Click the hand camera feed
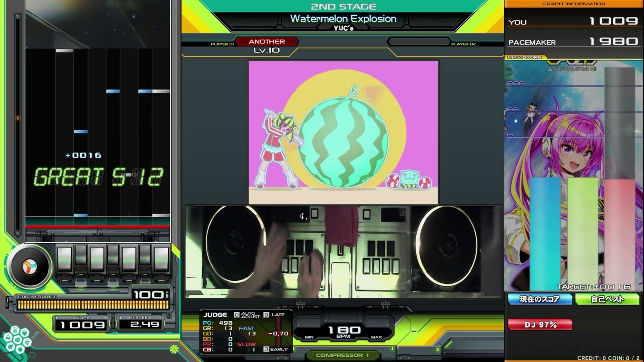Image resolution: width=644 pixels, height=362 pixels. 343,252
